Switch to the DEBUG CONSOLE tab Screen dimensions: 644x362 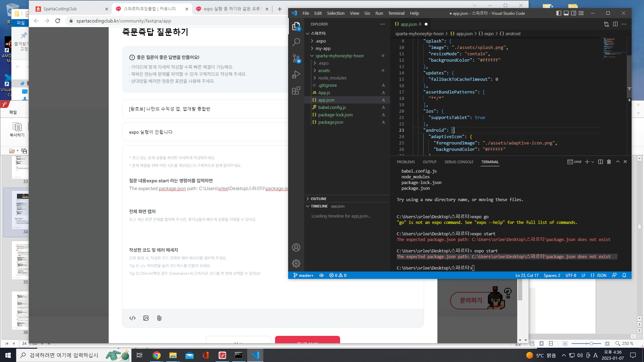(x=459, y=162)
